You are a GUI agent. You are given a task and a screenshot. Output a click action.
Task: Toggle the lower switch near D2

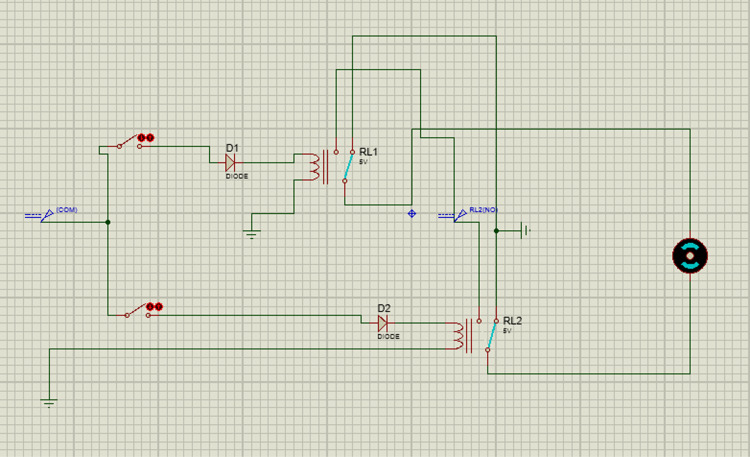[138, 311]
